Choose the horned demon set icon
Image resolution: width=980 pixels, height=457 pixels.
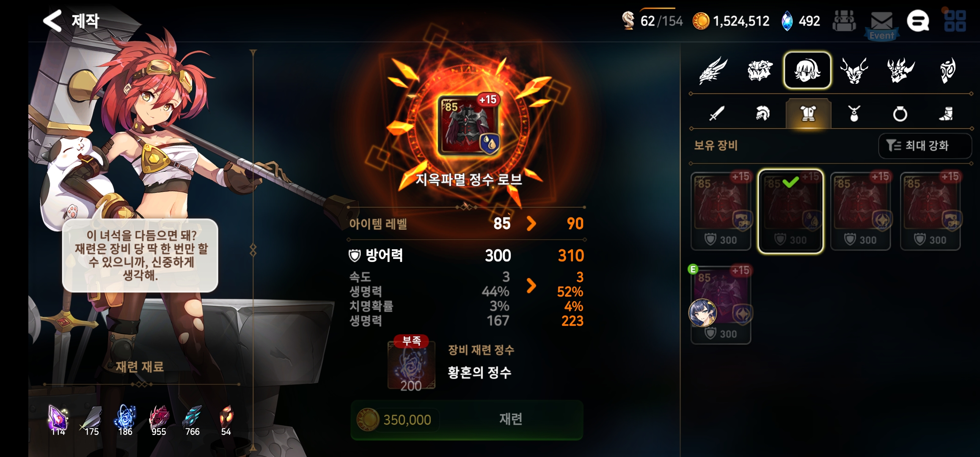[854, 70]
